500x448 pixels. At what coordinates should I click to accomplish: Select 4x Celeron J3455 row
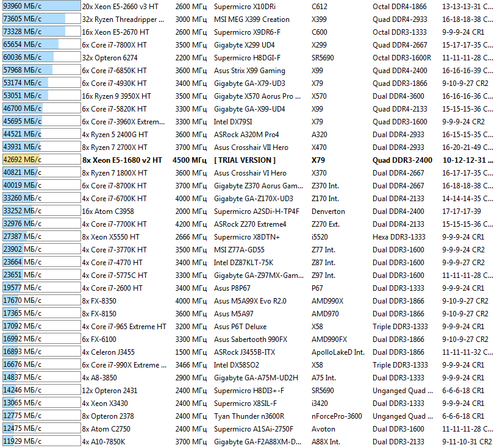[108, 352]
